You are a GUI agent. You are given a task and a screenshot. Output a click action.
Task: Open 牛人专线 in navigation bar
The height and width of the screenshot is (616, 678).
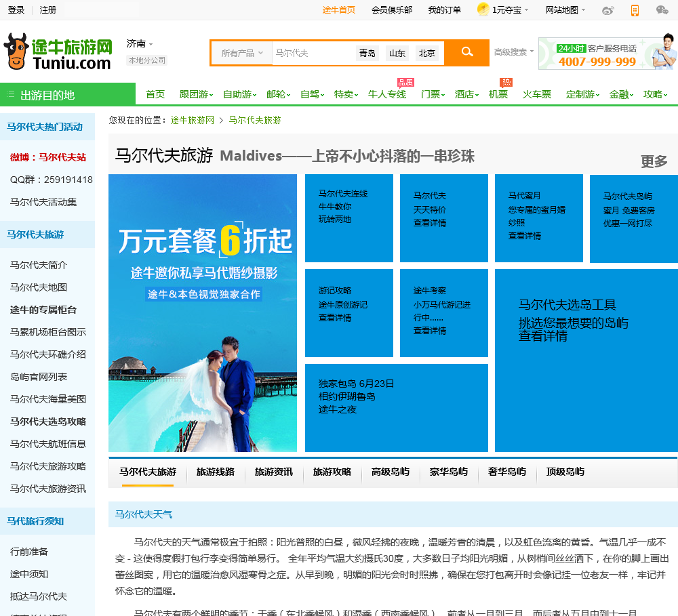pos(387,94)
